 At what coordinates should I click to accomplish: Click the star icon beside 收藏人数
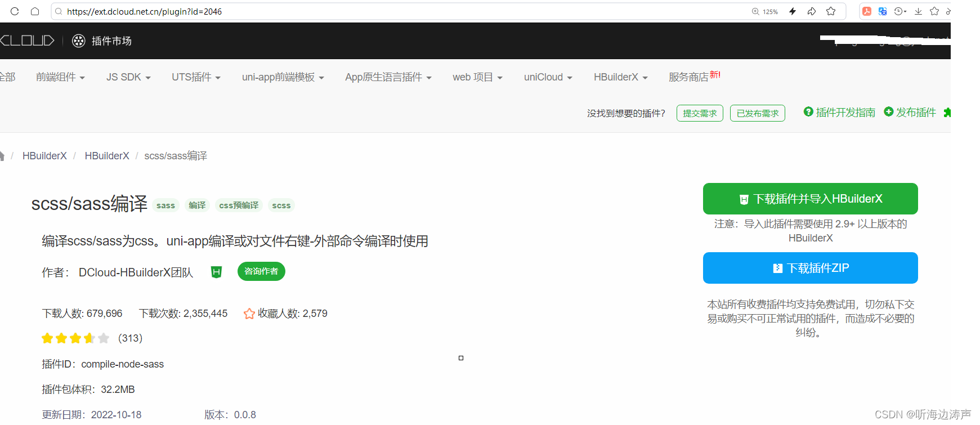click(249, 314)
